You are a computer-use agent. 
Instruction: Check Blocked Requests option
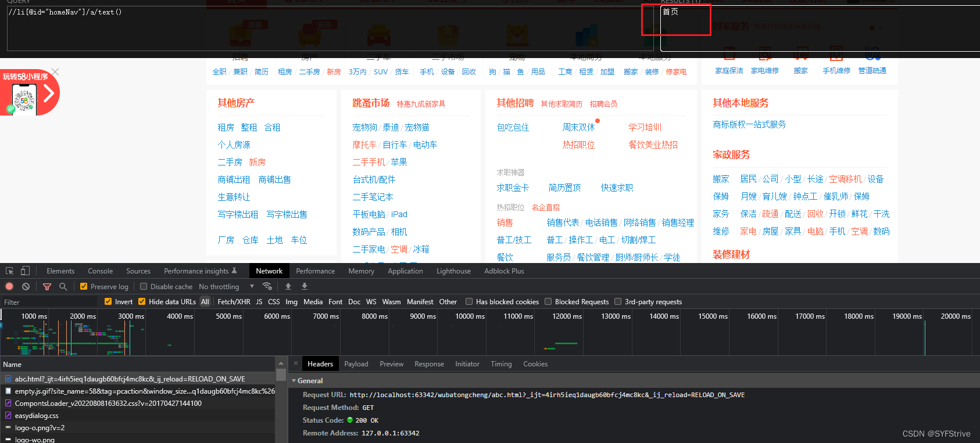[548, 301]
